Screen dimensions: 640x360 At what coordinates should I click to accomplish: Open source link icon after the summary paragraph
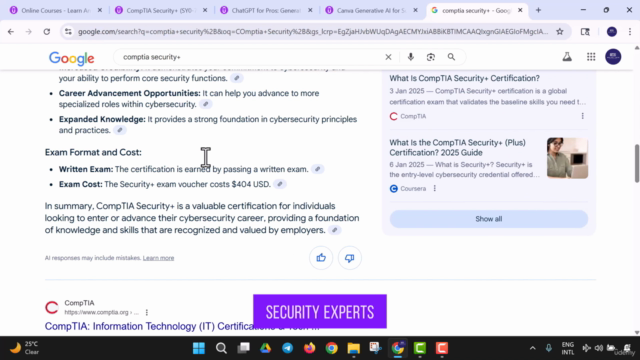click(x=334, y=230)
